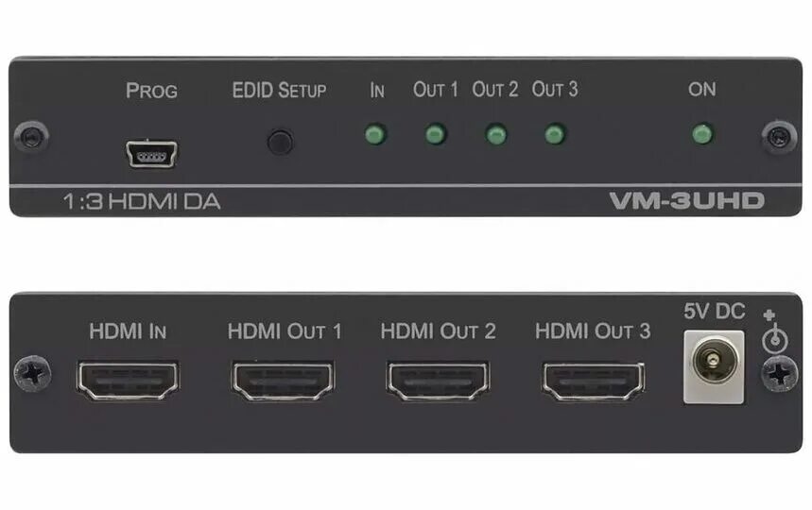Click the HDMI OUT 3 port

point(594,381)
